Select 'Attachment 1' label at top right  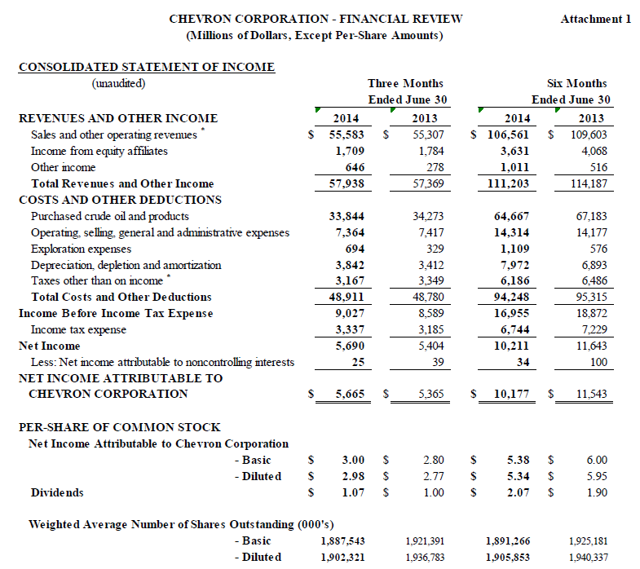pos(596,19)
